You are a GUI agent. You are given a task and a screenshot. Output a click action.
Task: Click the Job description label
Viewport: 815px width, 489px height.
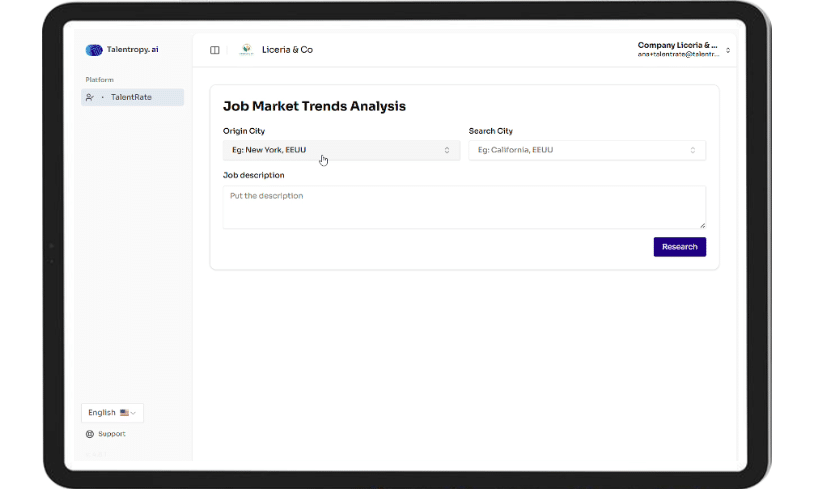click(x=254, y=175)
